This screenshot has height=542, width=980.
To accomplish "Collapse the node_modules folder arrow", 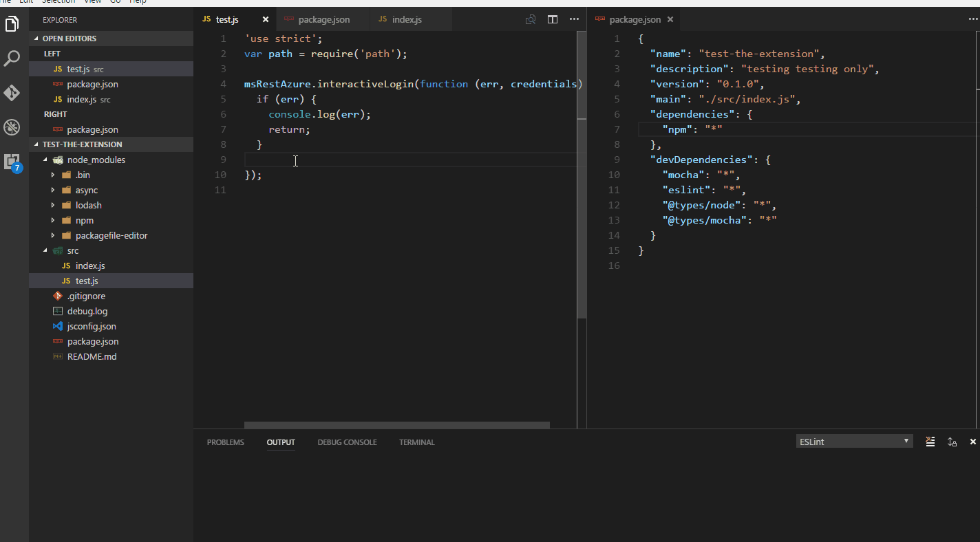I will point(45,160).
